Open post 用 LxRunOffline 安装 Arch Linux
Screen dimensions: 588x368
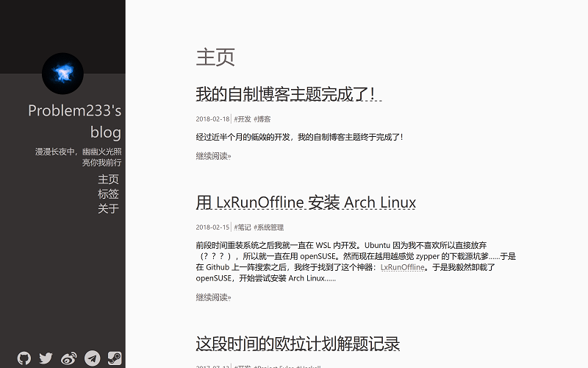point(306,202)
